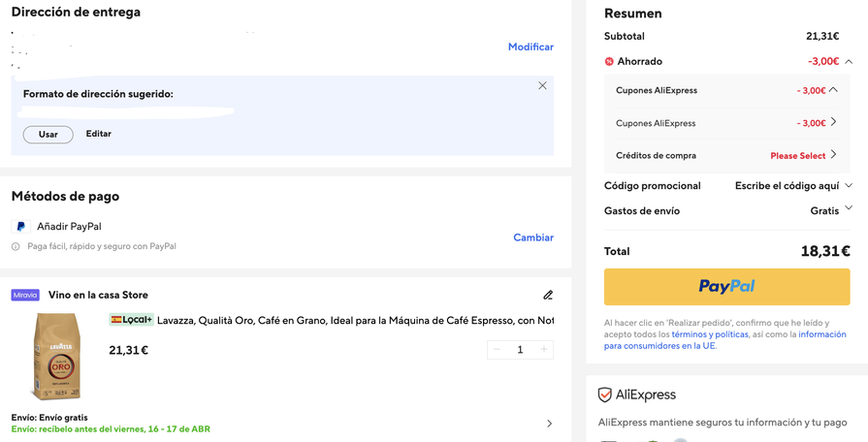
Task: Click Añadir PayPal payment option text
Action: pos(69,226)
